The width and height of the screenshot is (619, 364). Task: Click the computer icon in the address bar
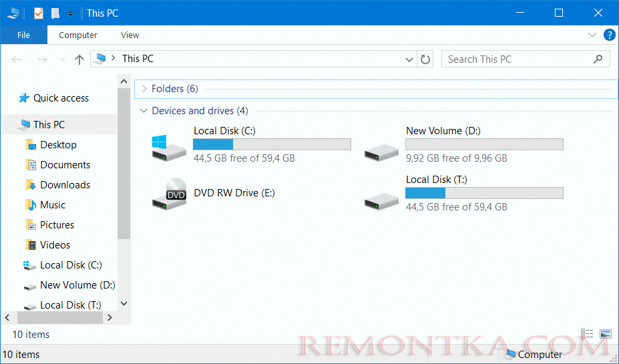pos(100,59)
